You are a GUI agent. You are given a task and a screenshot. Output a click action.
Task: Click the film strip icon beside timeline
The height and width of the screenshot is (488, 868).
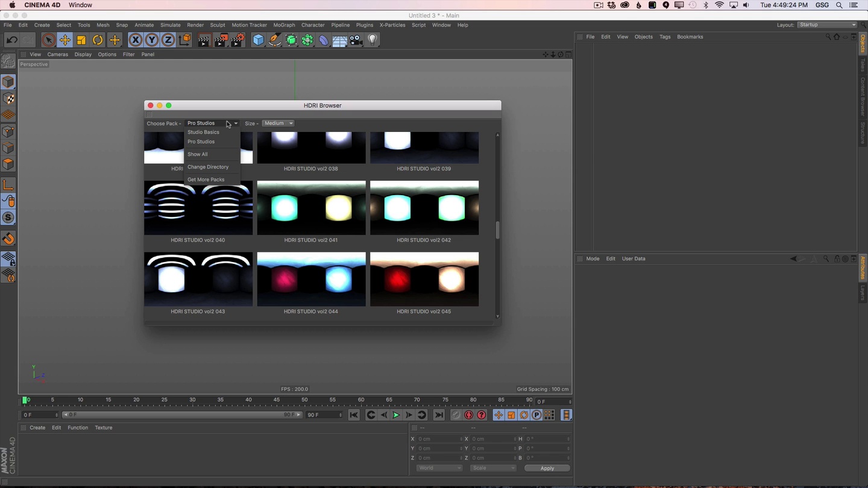point(566,414)
